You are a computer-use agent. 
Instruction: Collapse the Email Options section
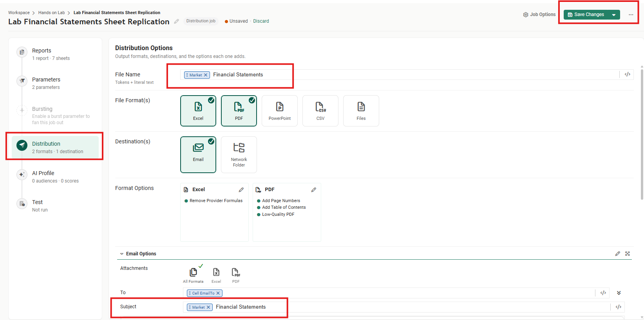click(x=122, y=254)
